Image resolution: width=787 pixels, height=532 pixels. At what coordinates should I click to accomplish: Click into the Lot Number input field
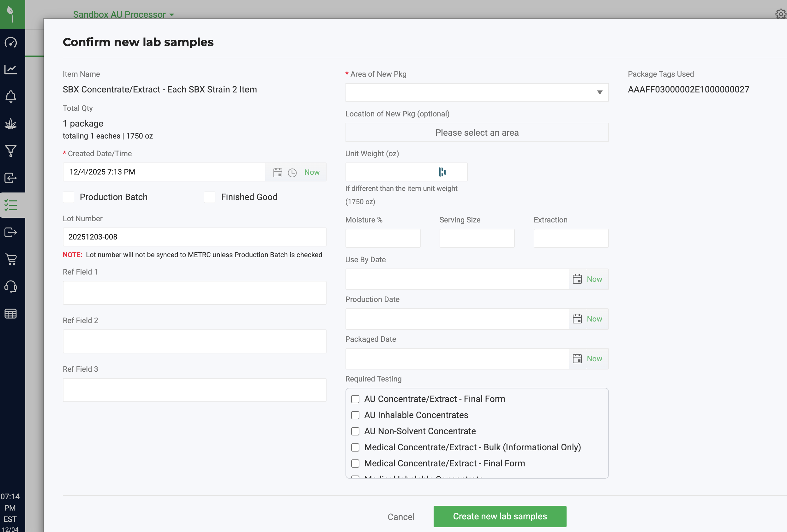point(194,237)
